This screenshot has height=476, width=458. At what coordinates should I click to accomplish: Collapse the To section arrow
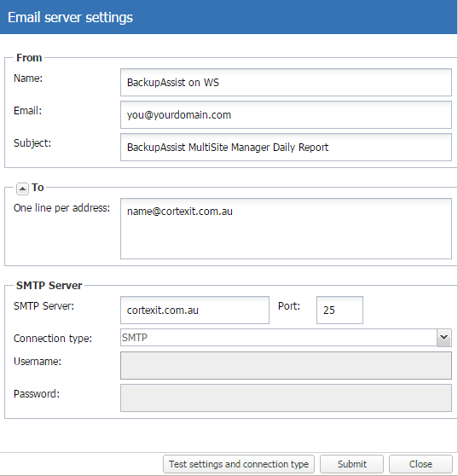coord(22,189)
